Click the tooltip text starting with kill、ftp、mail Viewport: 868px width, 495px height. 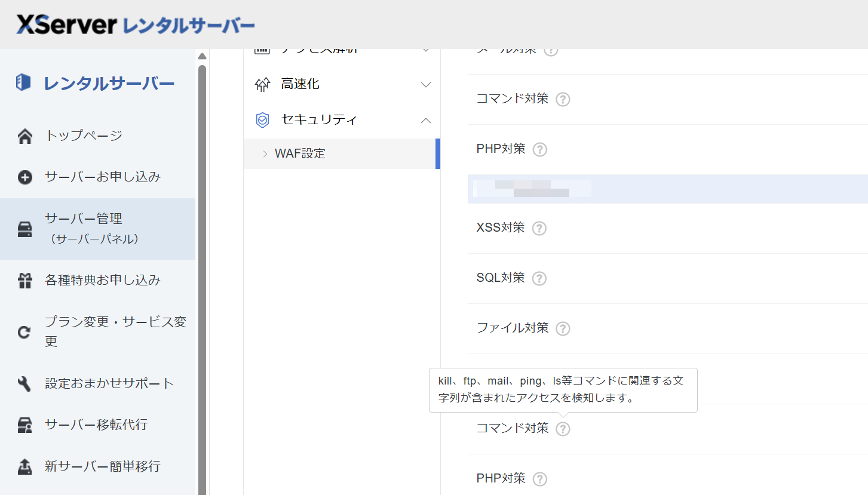coord(561,389)
